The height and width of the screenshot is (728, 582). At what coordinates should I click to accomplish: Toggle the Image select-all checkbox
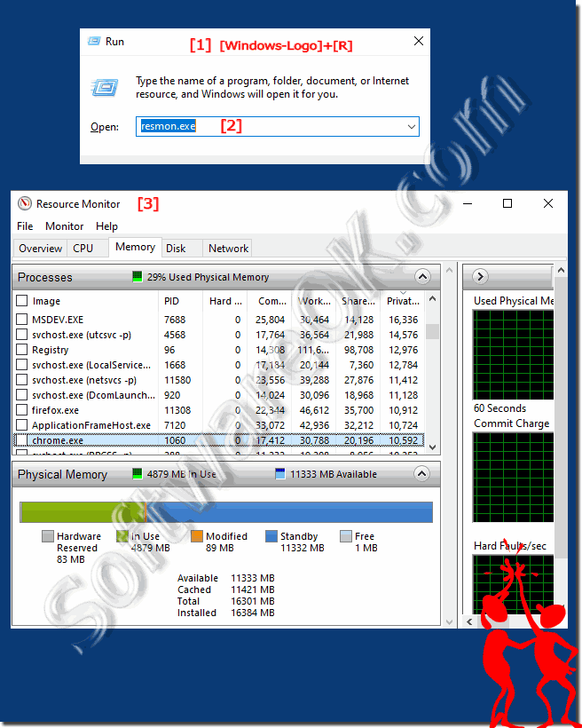point(22,300)
